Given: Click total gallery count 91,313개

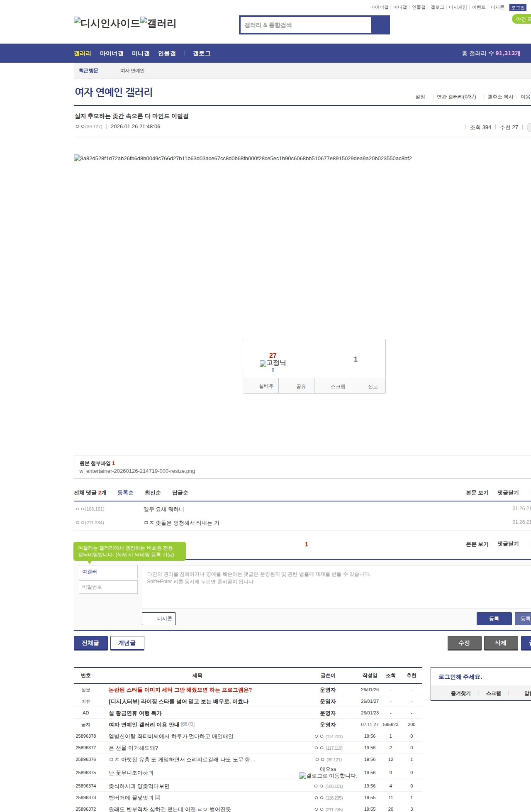Looking at the screenshot, I should click(x=508, y=53).
